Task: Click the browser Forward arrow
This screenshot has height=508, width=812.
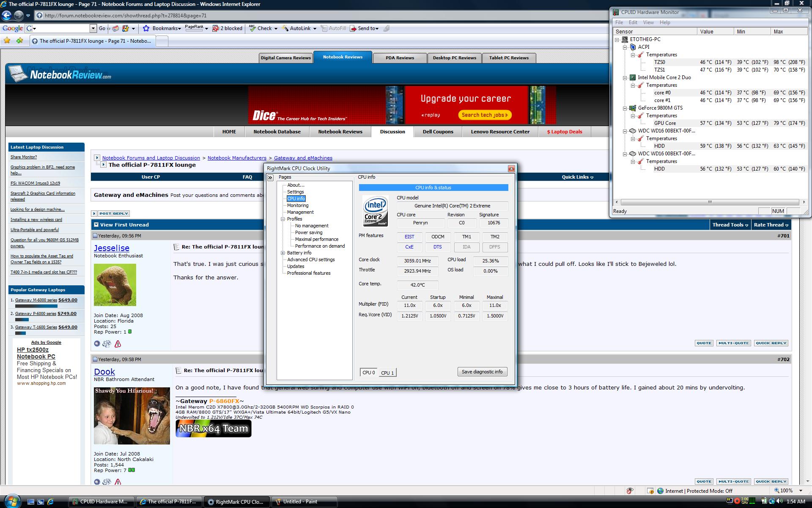Action: click(x=19, y=16)
